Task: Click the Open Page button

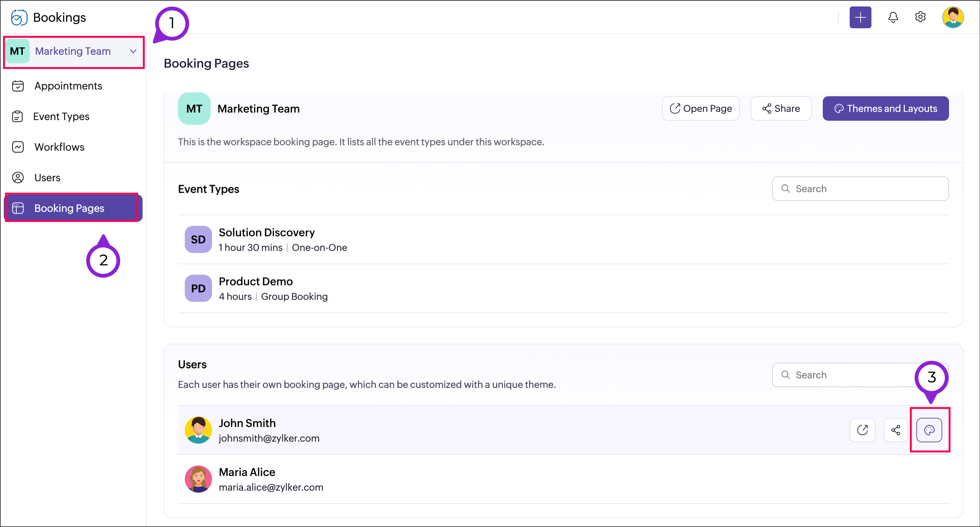Action: click(x=700, y=109)
